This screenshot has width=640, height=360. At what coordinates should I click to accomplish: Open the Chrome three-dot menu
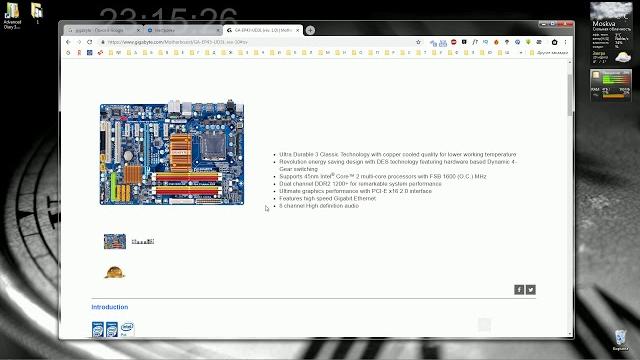[565, 42]
